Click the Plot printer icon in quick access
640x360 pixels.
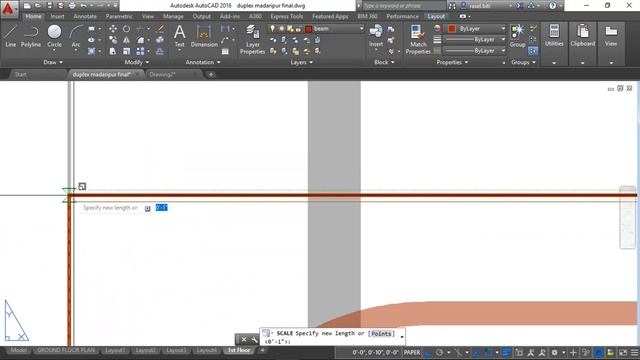72,6
